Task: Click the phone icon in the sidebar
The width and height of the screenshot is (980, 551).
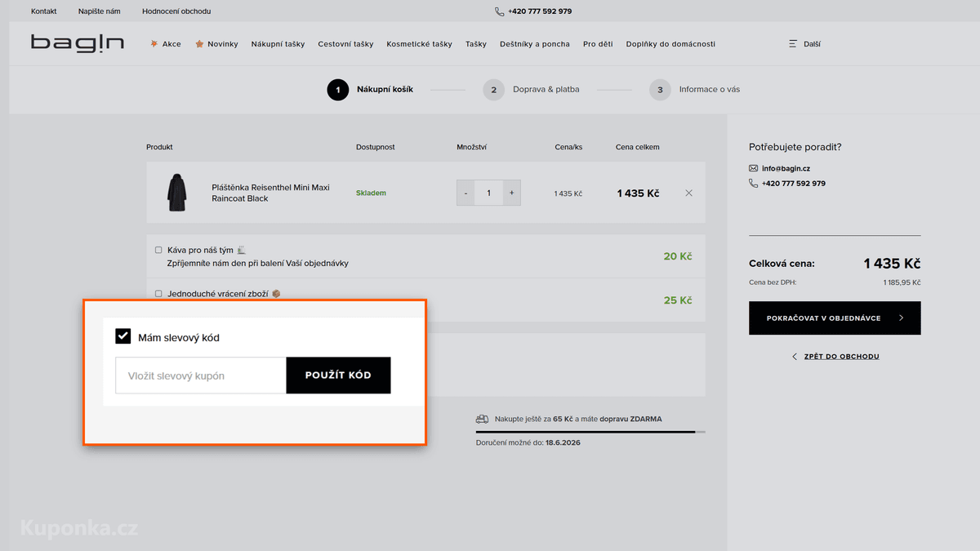Action: pos(753,184)
